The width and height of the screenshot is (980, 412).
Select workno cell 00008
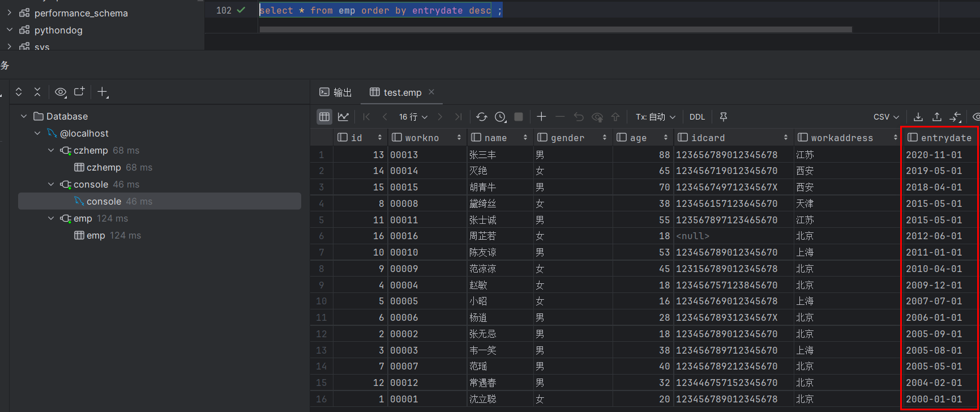[x=427, y=203]
